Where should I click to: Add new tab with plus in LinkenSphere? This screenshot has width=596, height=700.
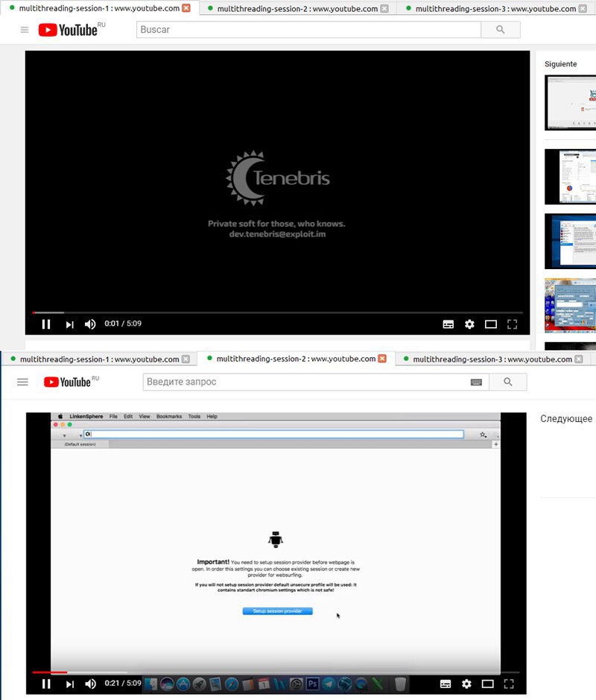495,444
